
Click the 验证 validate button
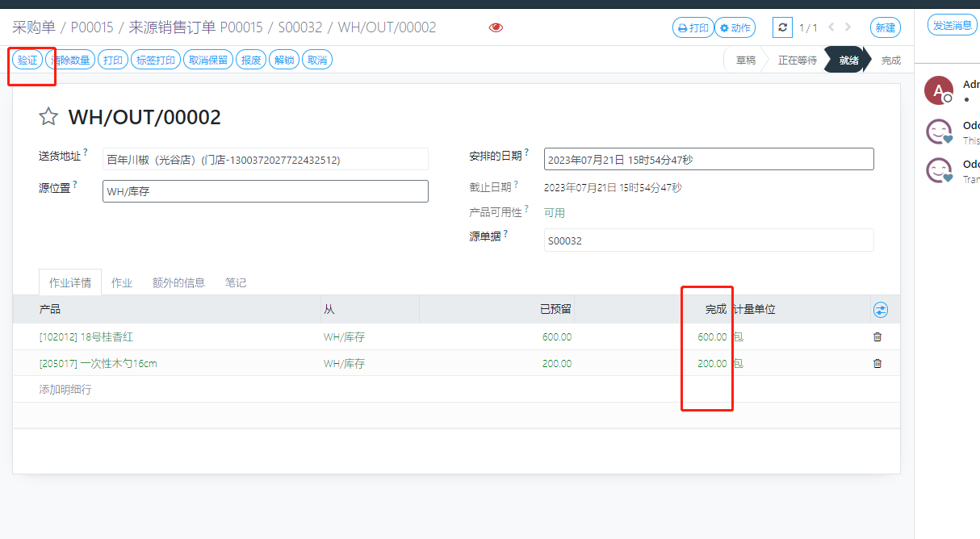point(27,60)
